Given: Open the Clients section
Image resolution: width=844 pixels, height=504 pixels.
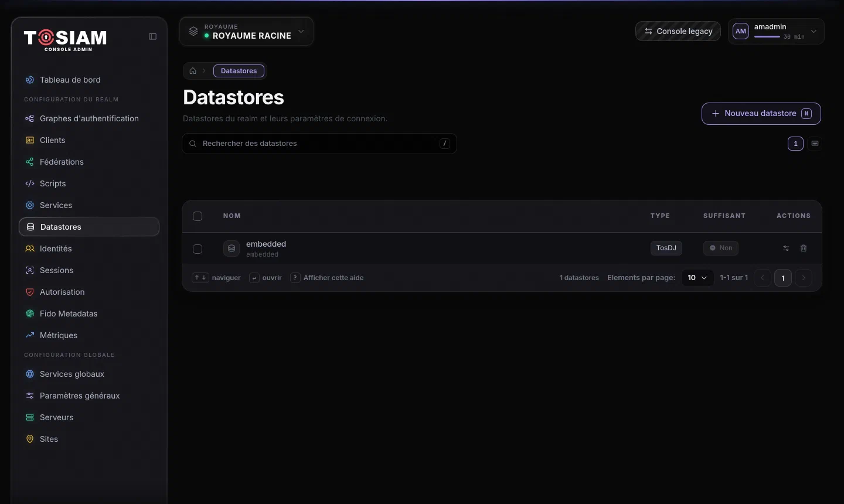Looking at the screenshot, I should point(89,140).
